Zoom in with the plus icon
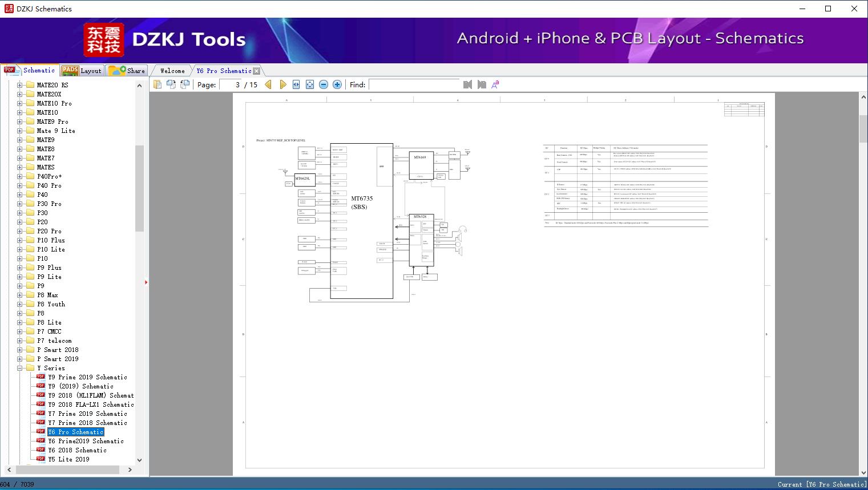Viewport: 868px width, 490px height. click(337, 84)
